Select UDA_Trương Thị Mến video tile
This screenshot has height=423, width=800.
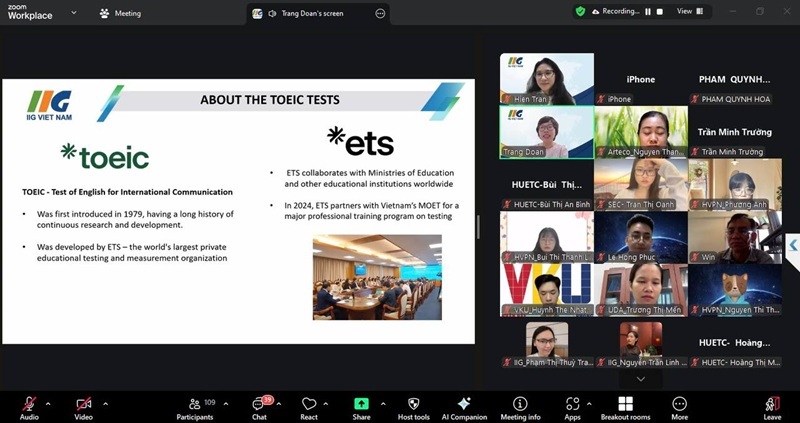(x=641, y=290)
